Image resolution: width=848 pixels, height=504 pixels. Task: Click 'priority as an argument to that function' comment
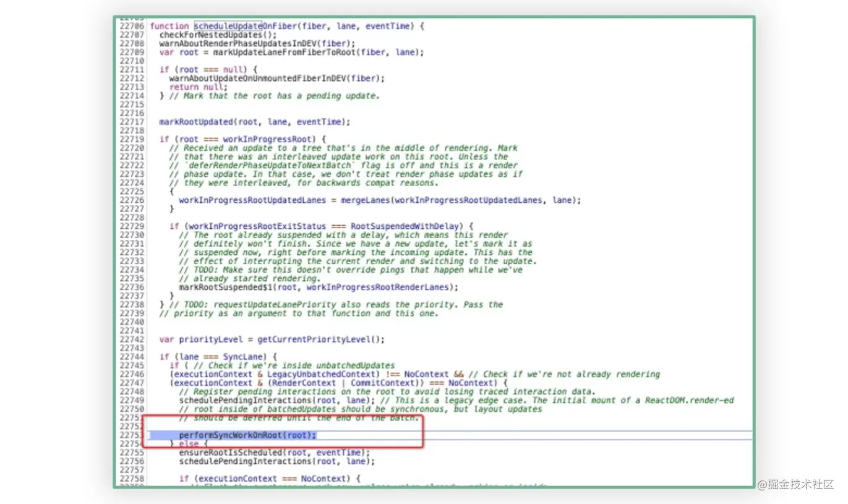coord(299,313)
